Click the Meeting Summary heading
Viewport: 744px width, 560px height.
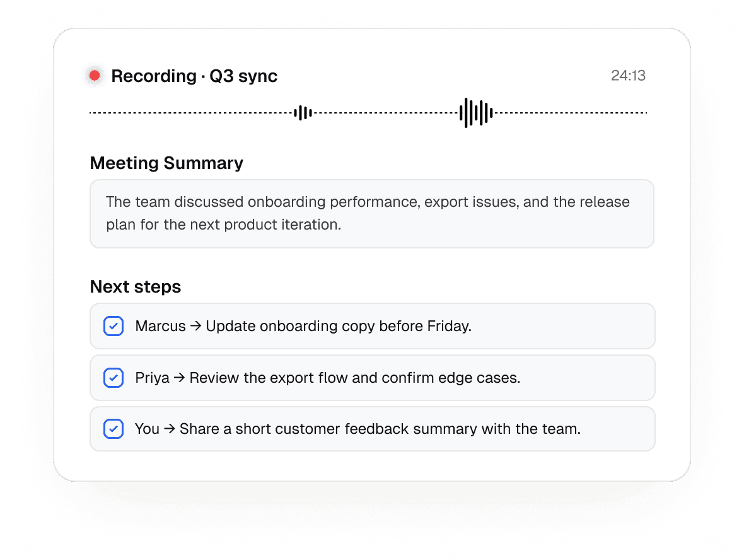coord(166,163)
